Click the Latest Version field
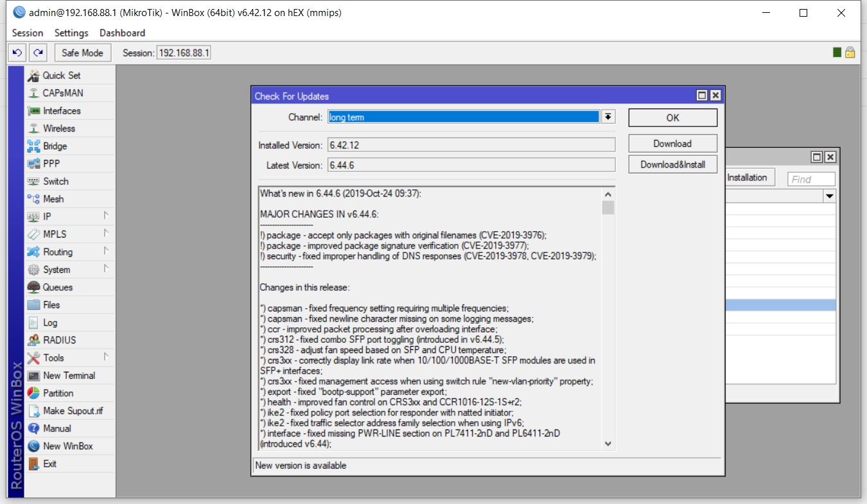The image size is (867, 504). click(471, 165)
